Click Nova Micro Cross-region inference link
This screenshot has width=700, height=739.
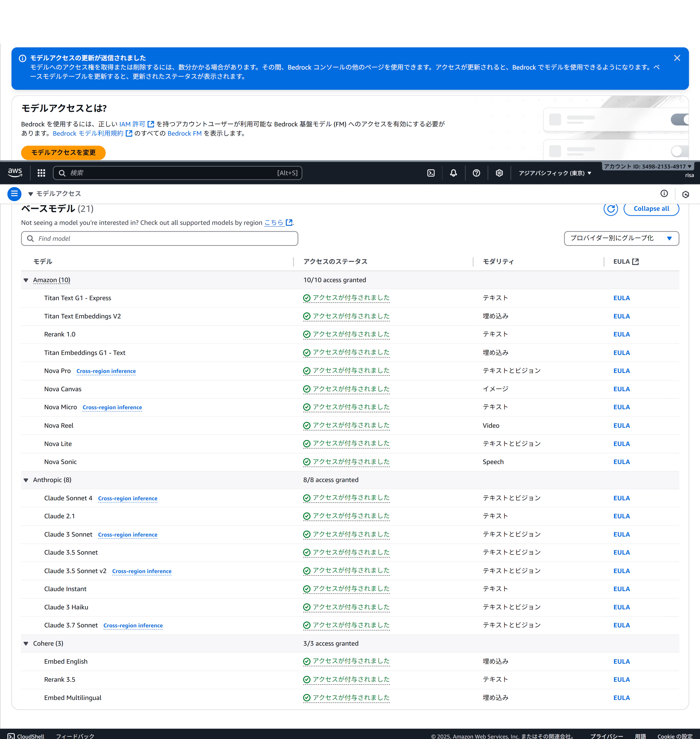click(112, 407)
